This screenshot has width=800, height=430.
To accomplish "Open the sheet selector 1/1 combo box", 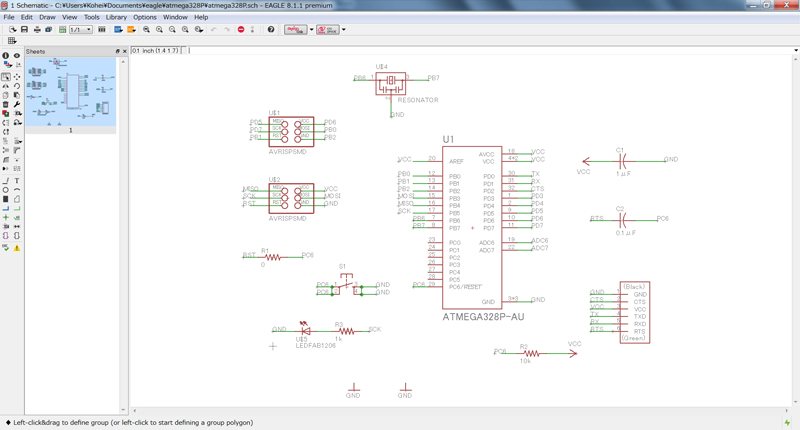I will pyautogui.click(x=81, y=30).
